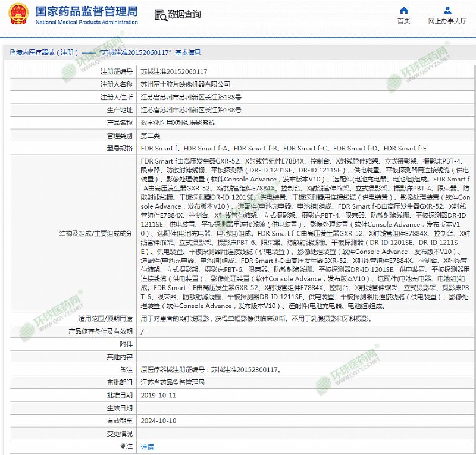Select the 数据查询 heading text
Image resolution: width=476 pixels, height=455 pixels.
point(184,15)
